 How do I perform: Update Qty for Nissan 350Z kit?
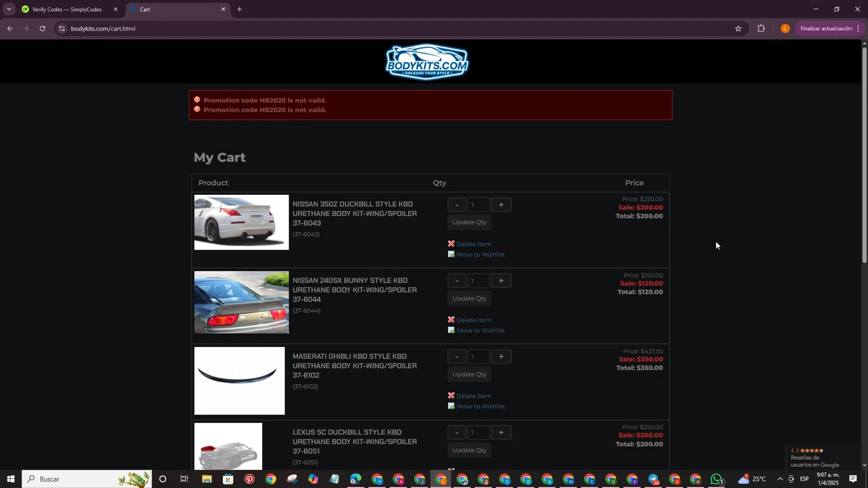pos(469,222)
